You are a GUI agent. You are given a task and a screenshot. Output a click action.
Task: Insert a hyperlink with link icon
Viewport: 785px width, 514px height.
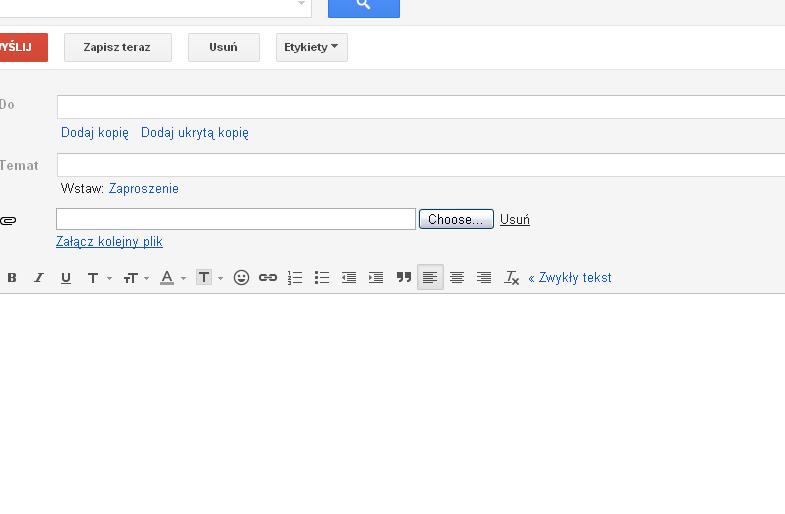point(268,278)
